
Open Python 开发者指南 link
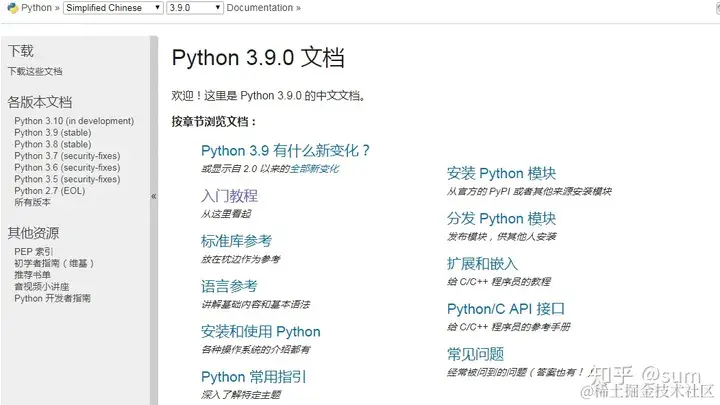52,298
